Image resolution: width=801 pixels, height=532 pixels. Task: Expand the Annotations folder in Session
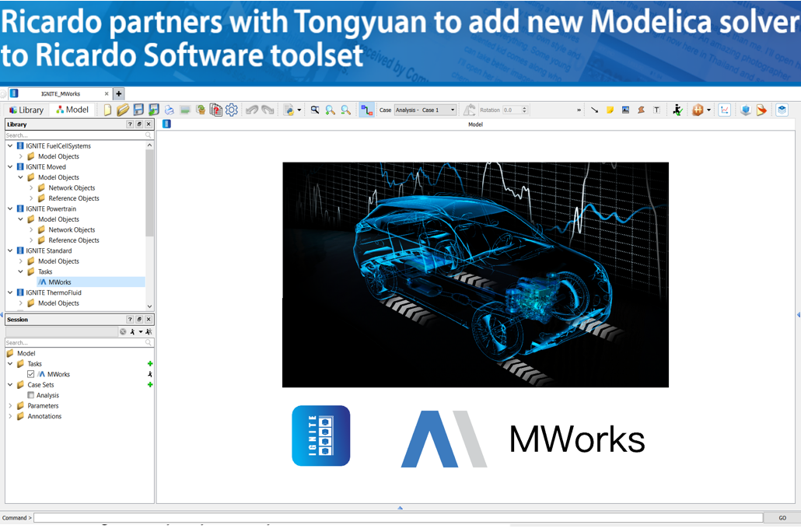[x=10, y=416]
